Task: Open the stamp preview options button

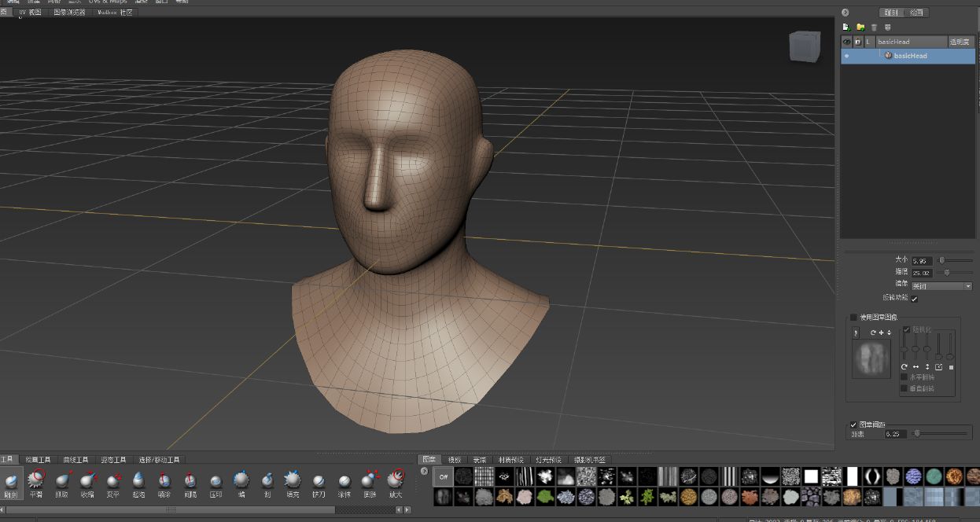Action: (x=856, y=333)
